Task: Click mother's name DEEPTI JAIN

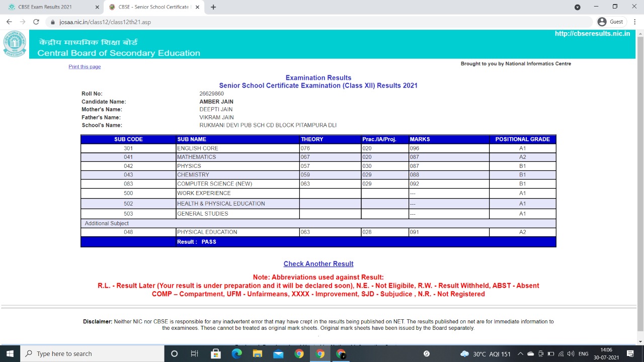Action: tap(216, 109)
